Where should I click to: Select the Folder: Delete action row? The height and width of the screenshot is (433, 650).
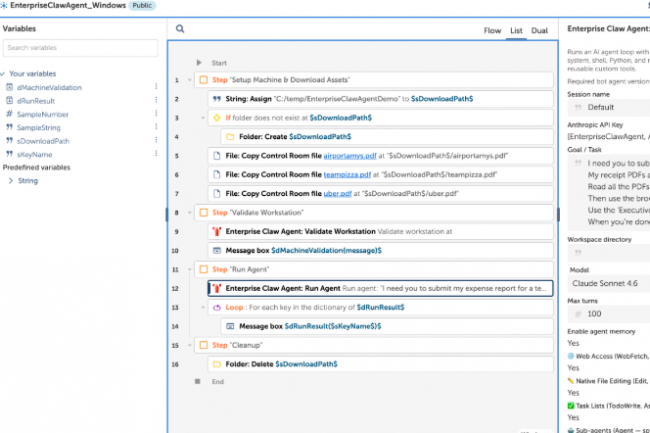(380, 364)
